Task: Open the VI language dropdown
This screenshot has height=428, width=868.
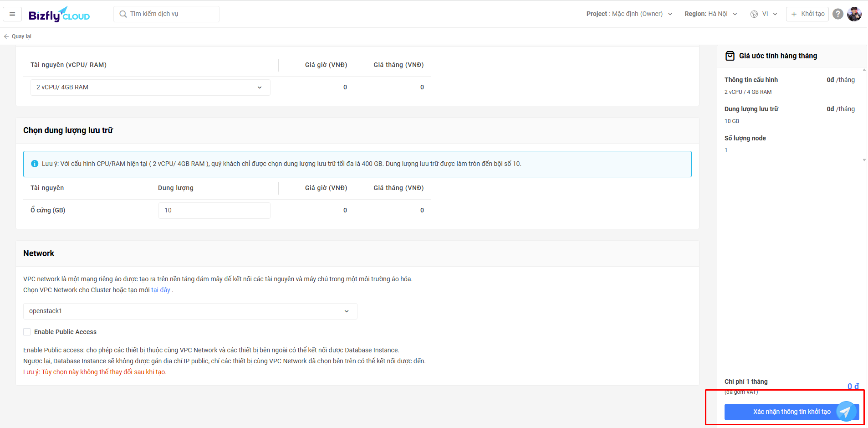Action: (770, 14)
